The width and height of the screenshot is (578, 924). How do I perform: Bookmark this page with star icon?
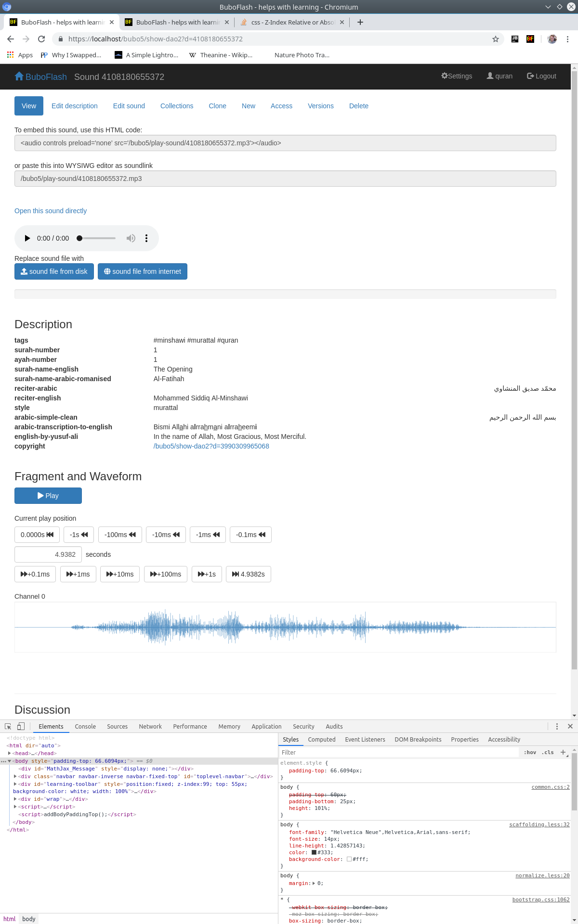496,39
